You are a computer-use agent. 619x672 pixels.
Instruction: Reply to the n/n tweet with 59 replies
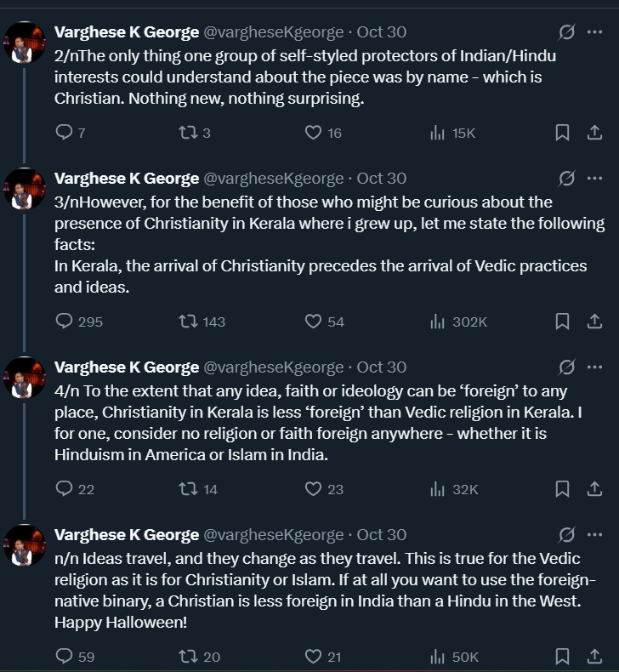[65, 657]
